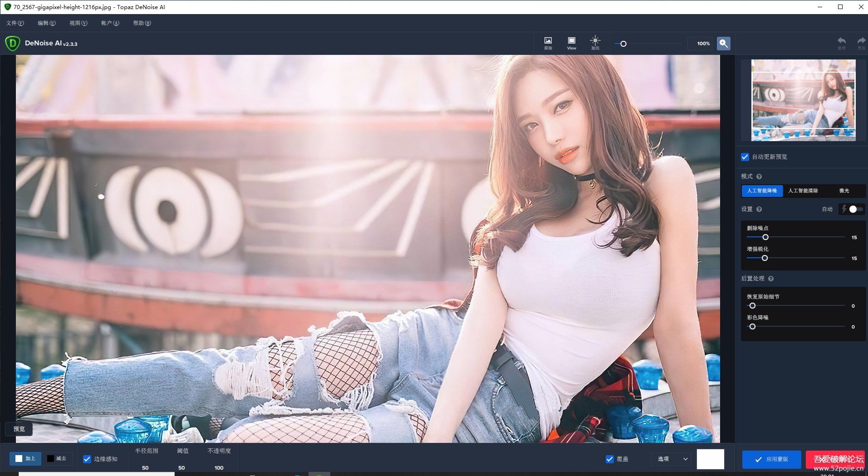Toggle the 自动 lightning switch
The height and width of the screenshot is (476, 868).
pos(853,209)
